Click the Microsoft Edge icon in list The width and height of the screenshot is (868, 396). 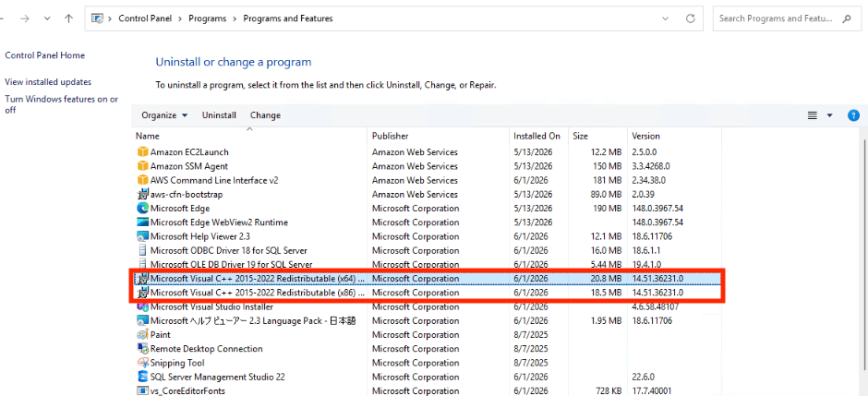click(x=143, y=209)
